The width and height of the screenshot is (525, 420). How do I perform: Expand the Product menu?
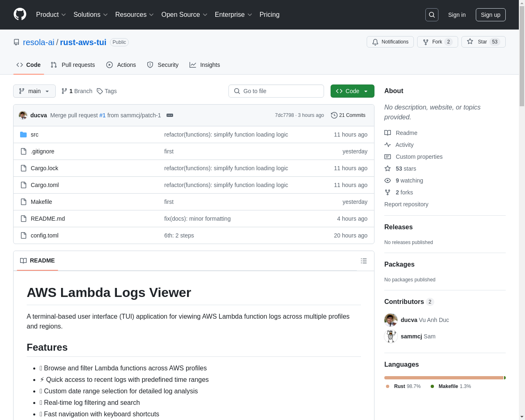(51, 15)
